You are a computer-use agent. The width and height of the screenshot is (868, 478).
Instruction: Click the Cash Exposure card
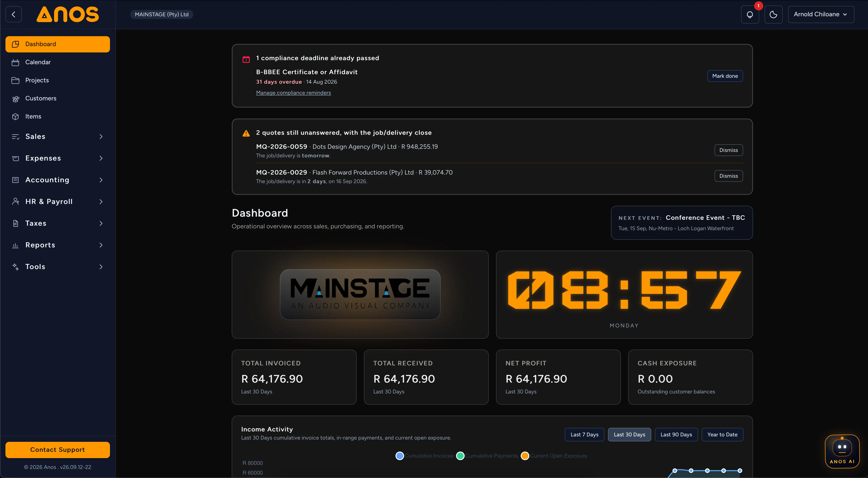coord(690,377)
